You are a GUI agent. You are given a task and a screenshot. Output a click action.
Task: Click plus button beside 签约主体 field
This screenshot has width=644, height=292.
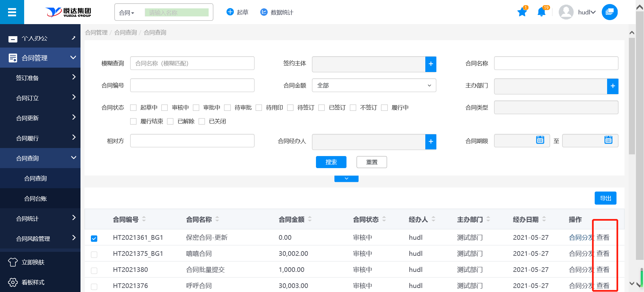pyautogui.click(x=431, y=64)
